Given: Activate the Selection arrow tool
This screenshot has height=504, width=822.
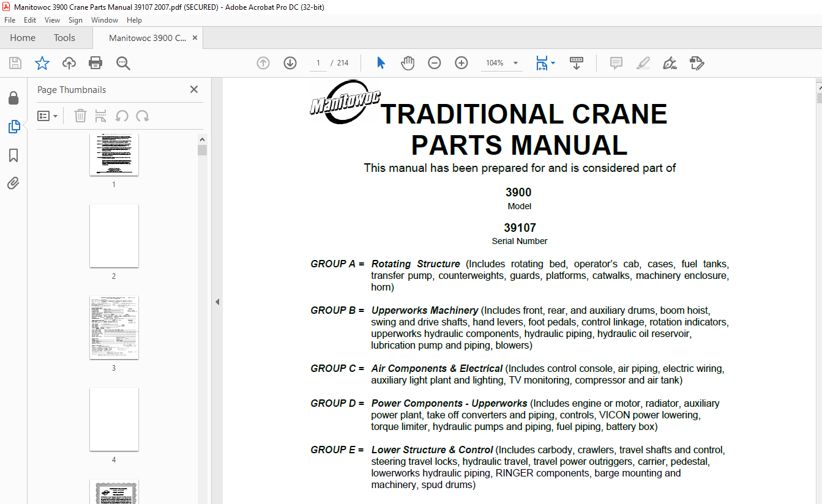Looking at the screenshot, I should (x=381, y=63).
